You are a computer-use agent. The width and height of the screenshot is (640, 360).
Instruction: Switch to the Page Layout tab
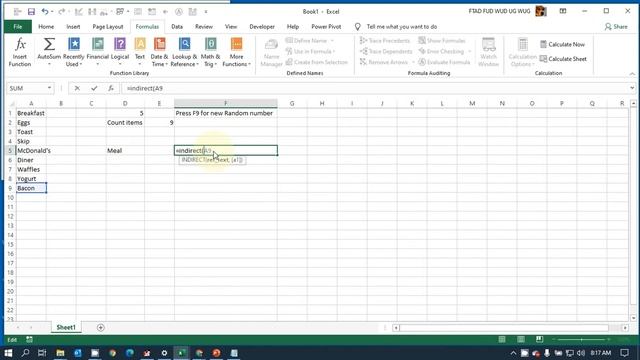[108, 27]
